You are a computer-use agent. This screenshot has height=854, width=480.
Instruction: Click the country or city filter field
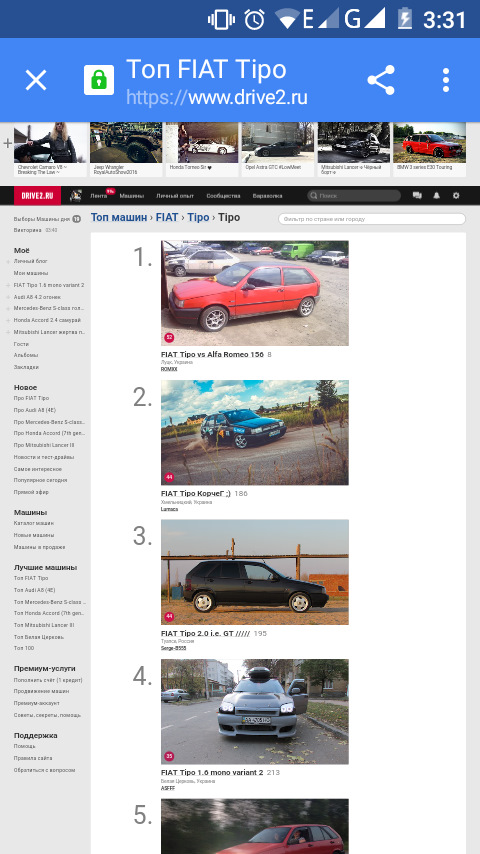372,219
